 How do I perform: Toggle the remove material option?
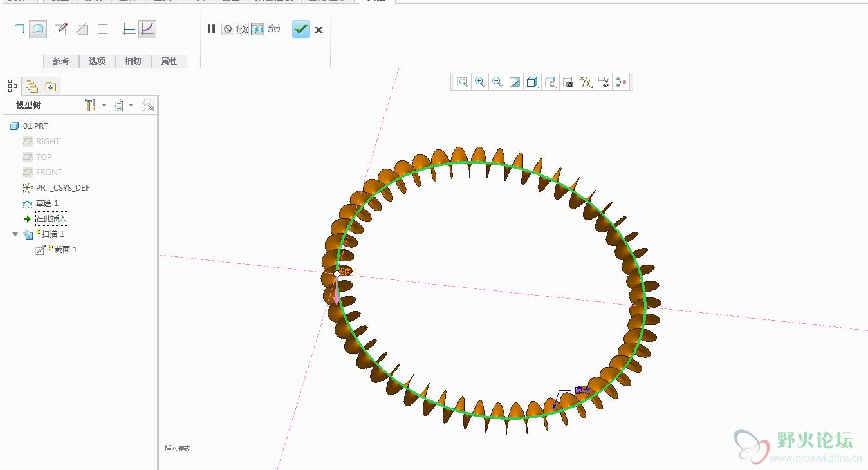[x=82, y=29]
